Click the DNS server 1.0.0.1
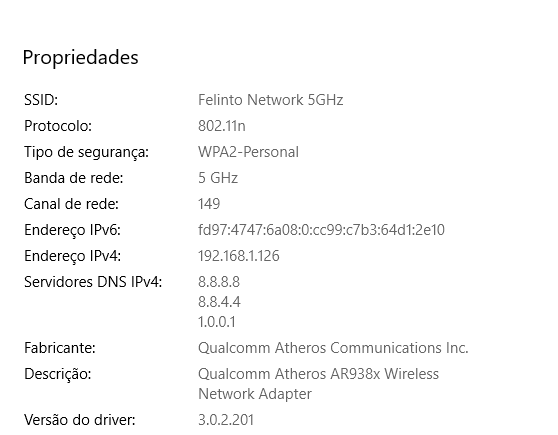 217,322
